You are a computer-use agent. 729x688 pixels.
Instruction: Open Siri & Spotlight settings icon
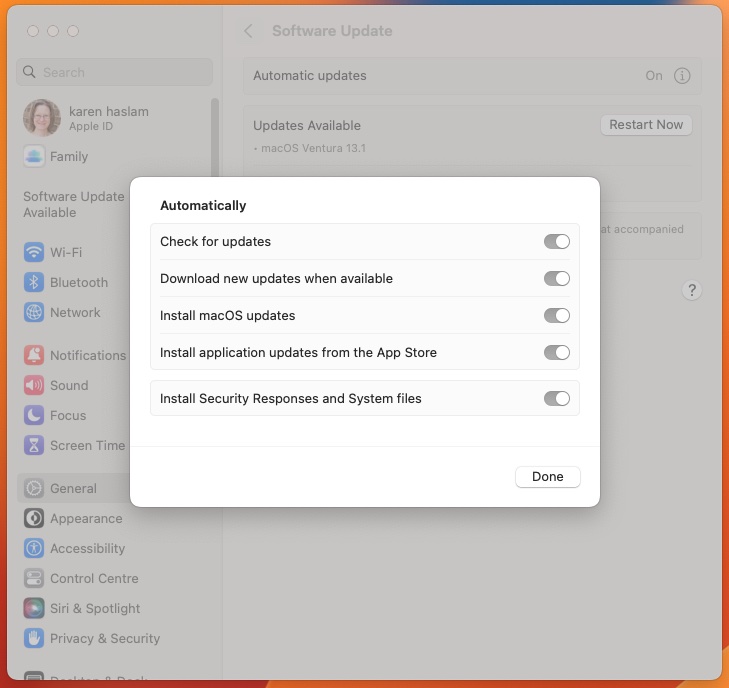[x=34, y=609]
